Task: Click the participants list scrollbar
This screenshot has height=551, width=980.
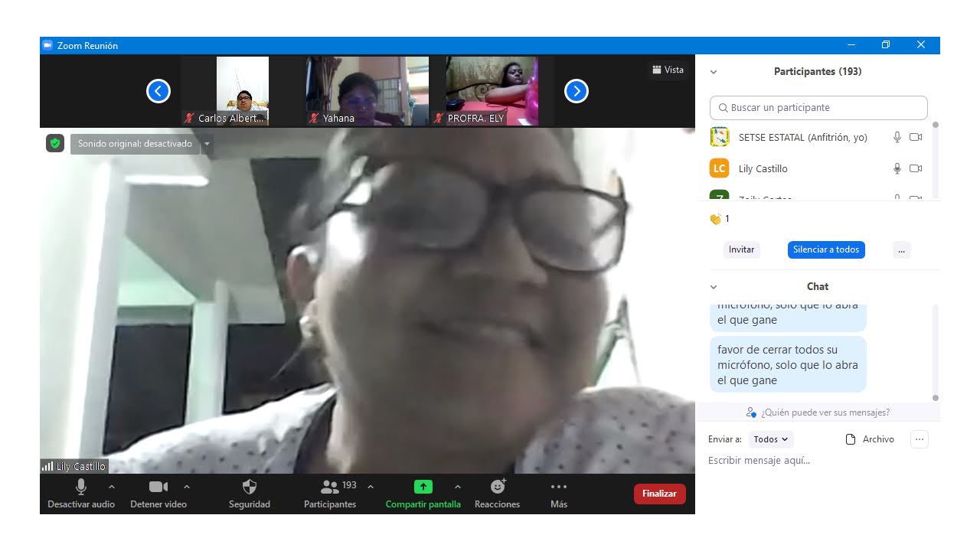Action: pyautogui.click(x=935, y=161)
